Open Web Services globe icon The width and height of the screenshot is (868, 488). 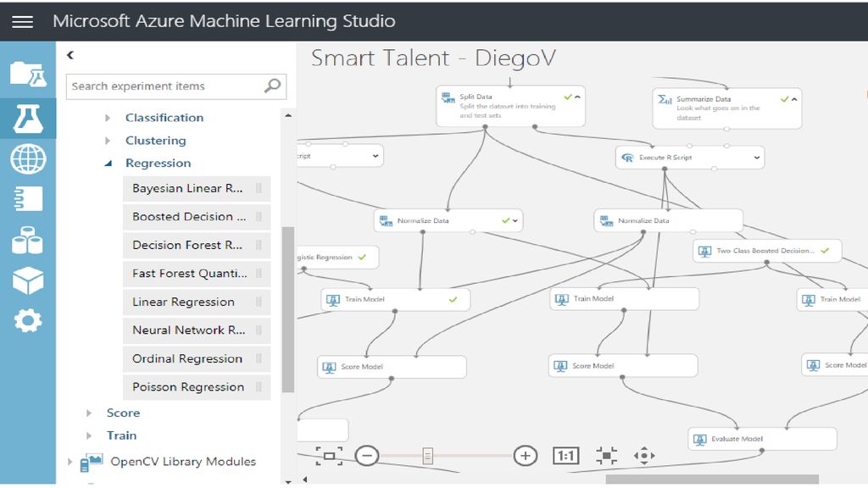coord(28,158)
